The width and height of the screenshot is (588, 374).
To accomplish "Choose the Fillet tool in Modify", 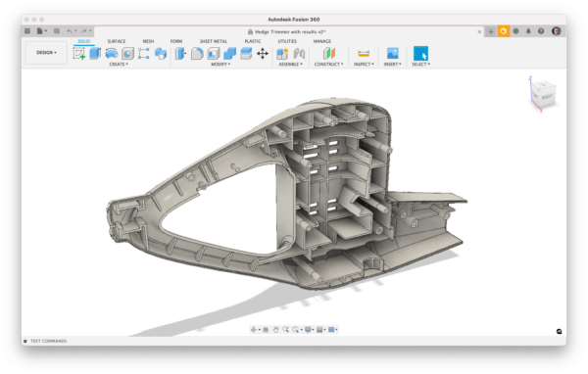I will [197, 54].
